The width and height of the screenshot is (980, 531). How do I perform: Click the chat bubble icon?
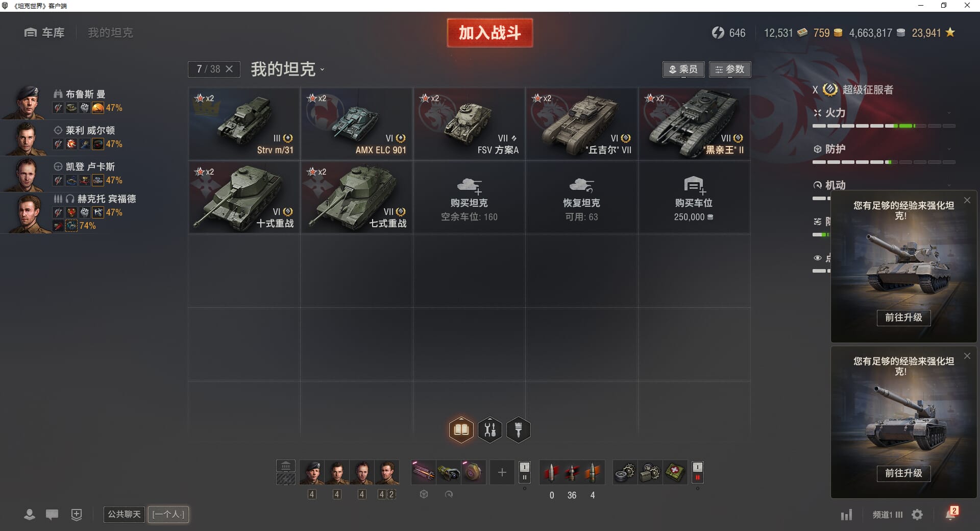[52, 515]
